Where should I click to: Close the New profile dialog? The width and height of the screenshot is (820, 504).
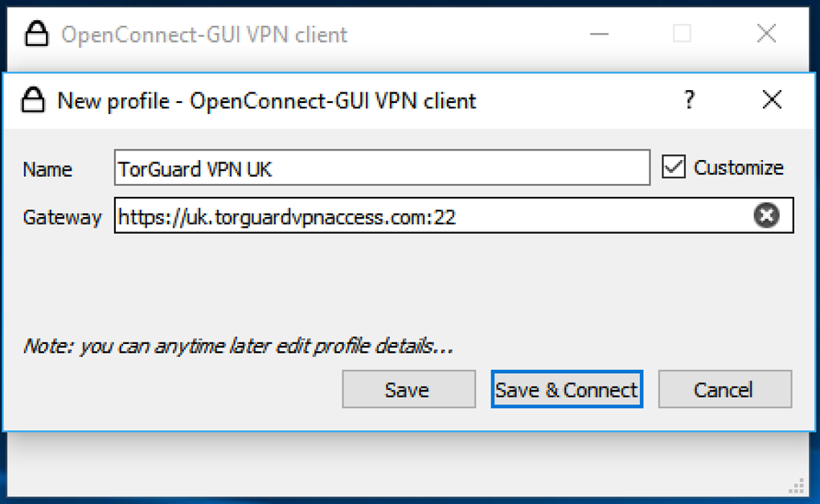772,100
